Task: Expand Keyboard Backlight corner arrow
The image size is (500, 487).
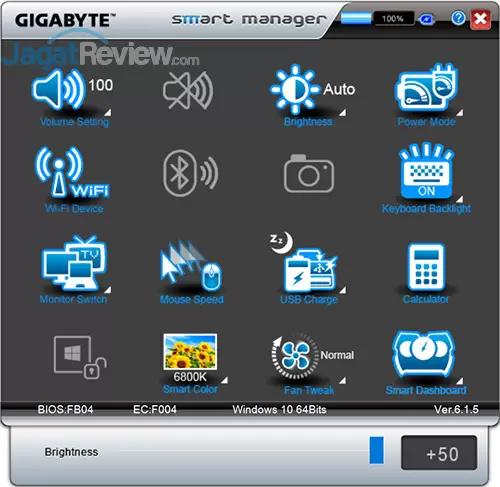Action: 459,199
